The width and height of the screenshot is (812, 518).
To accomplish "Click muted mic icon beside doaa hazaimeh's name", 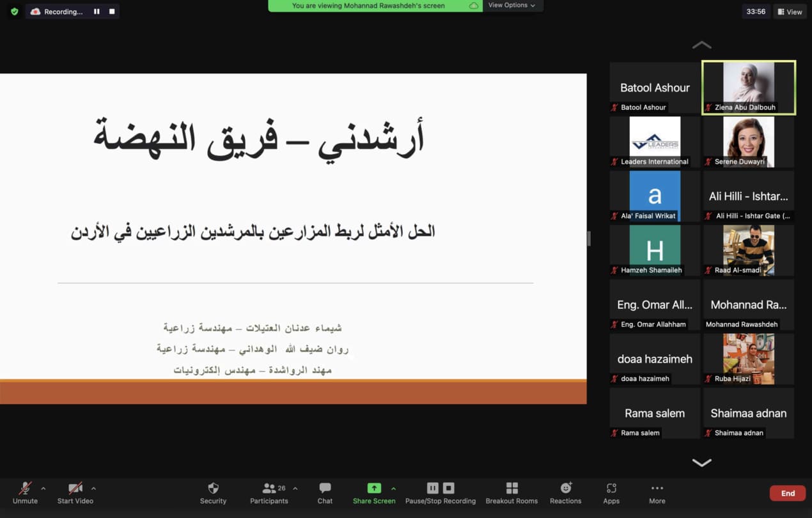I will 615,379.
